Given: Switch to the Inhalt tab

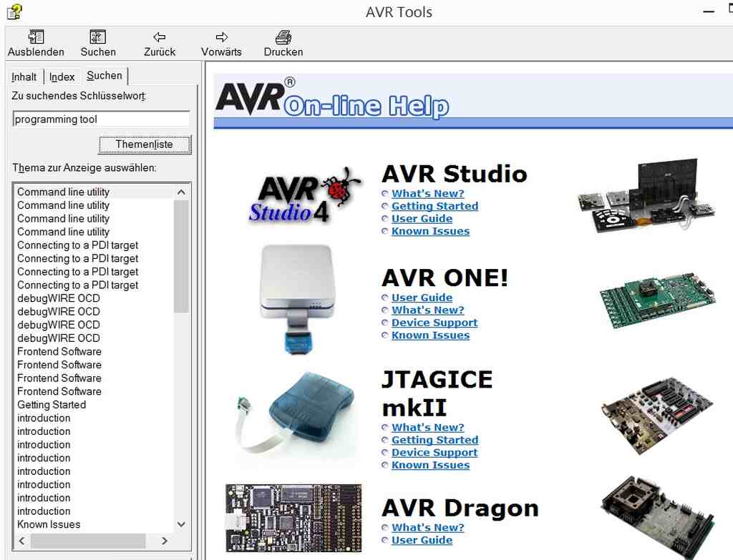Looking at the screenshot, I should [x=24, y=77].
